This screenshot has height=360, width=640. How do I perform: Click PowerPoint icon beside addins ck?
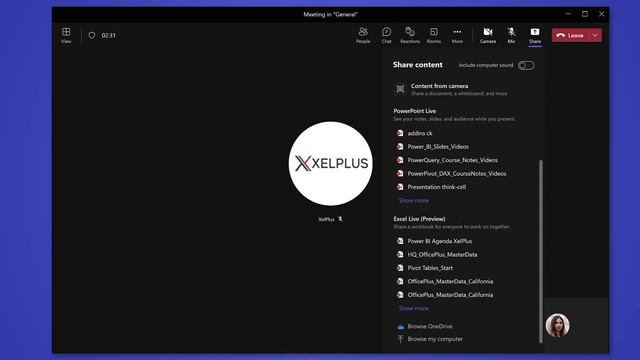(400, 133)
